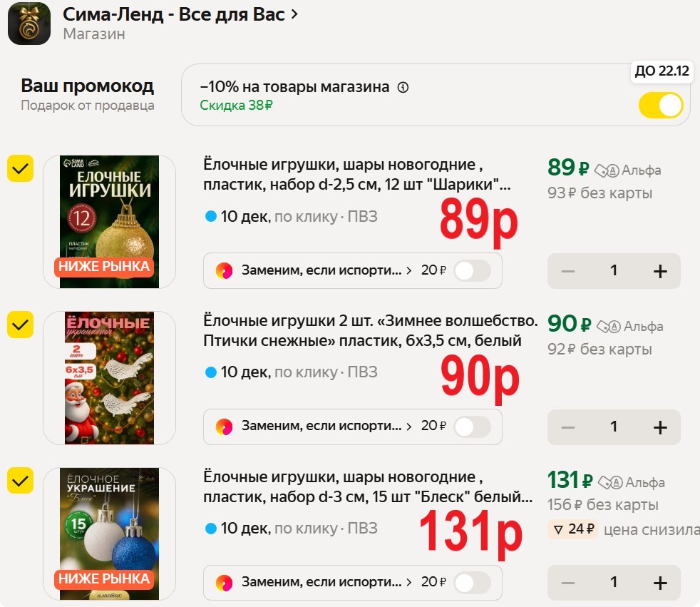Decrease quantity of Птички снежные toys
Screen dimensions: 700x607
568,427
